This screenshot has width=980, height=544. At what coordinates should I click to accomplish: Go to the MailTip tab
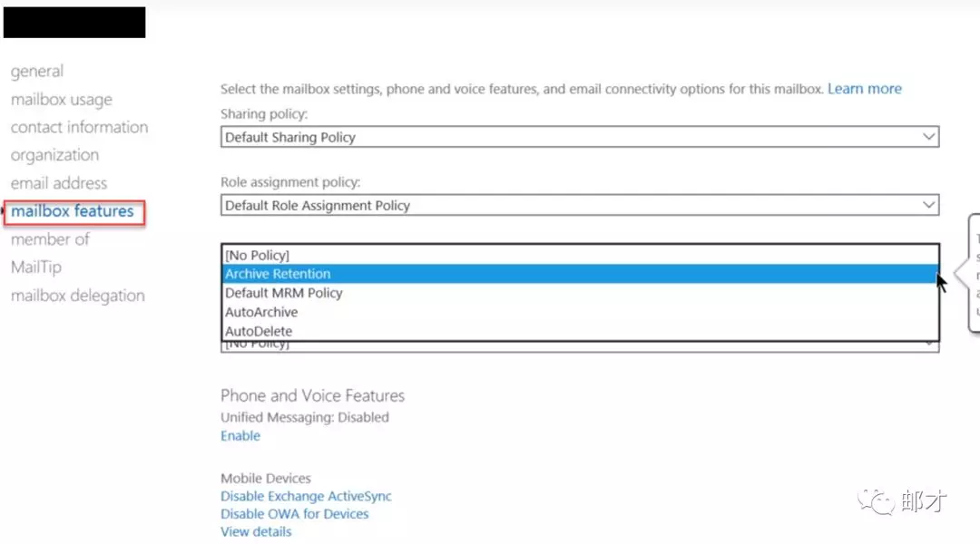(36, 267)
